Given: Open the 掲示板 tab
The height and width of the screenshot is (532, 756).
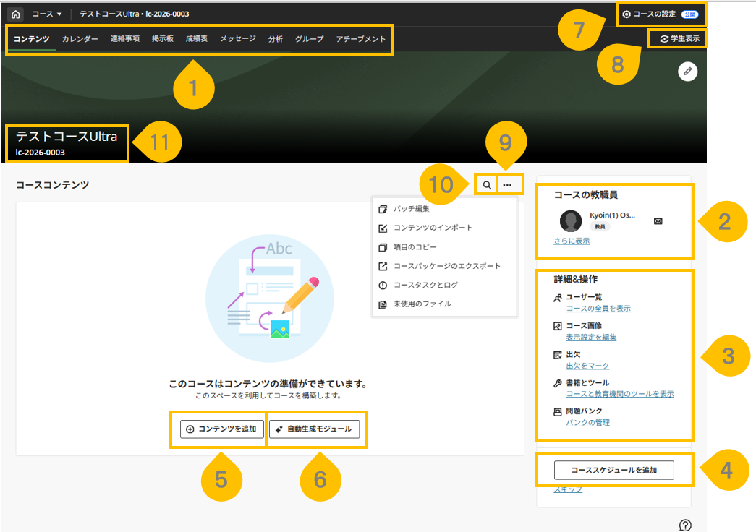Looking at the screenshot, I should pyautogui.click(x=163, y=38).
